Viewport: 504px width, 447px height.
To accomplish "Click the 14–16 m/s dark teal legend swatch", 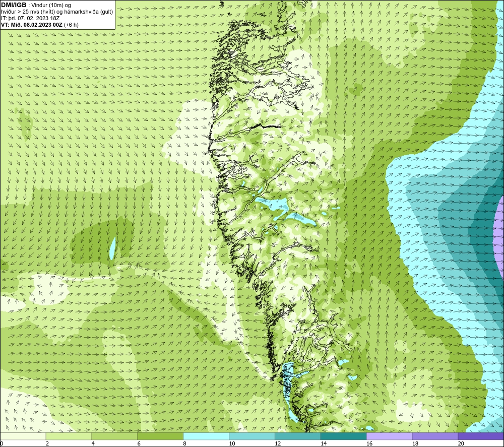I will (x=344, y=436).
